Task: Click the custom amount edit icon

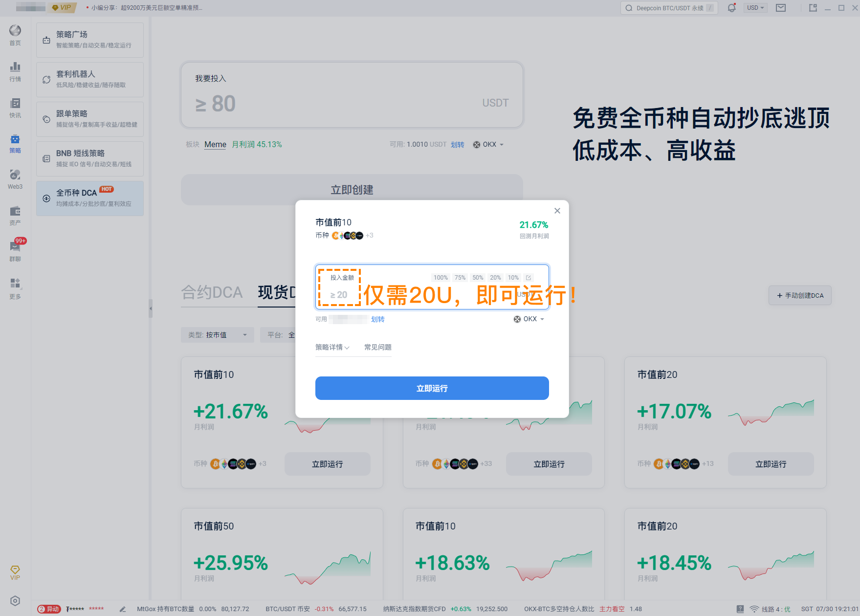Action: 528,278
